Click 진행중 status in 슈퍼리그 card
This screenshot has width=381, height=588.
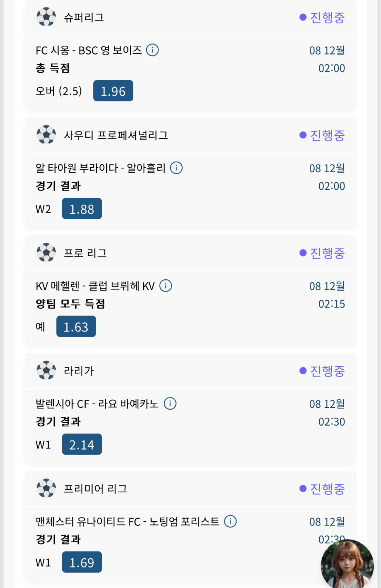point(322,17)
